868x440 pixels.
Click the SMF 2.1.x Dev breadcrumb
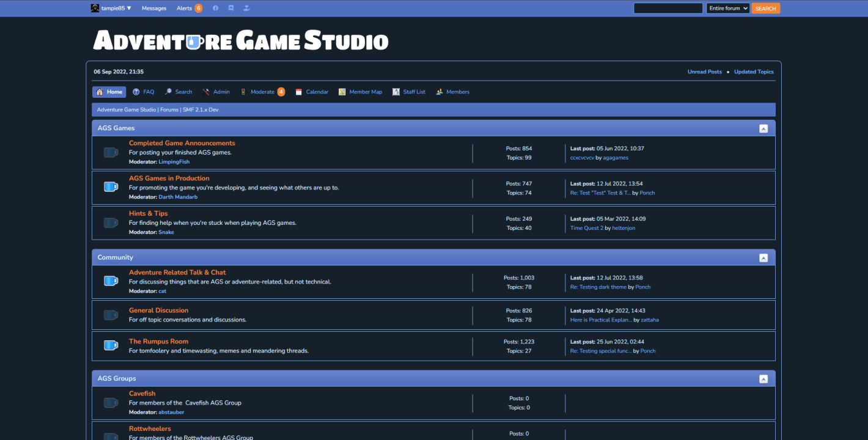tap(200, 110)
